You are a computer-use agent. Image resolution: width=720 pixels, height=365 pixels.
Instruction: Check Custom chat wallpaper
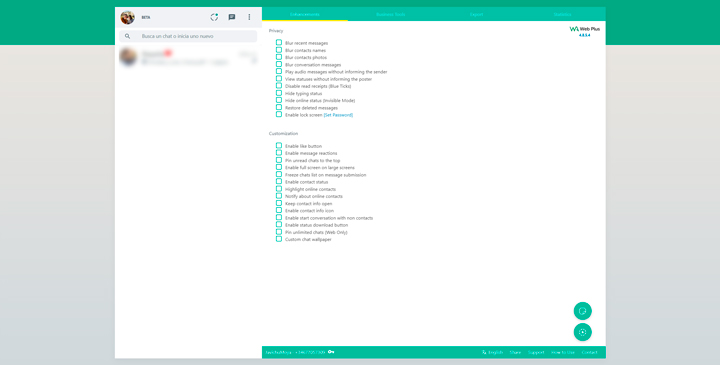(279, 239)
